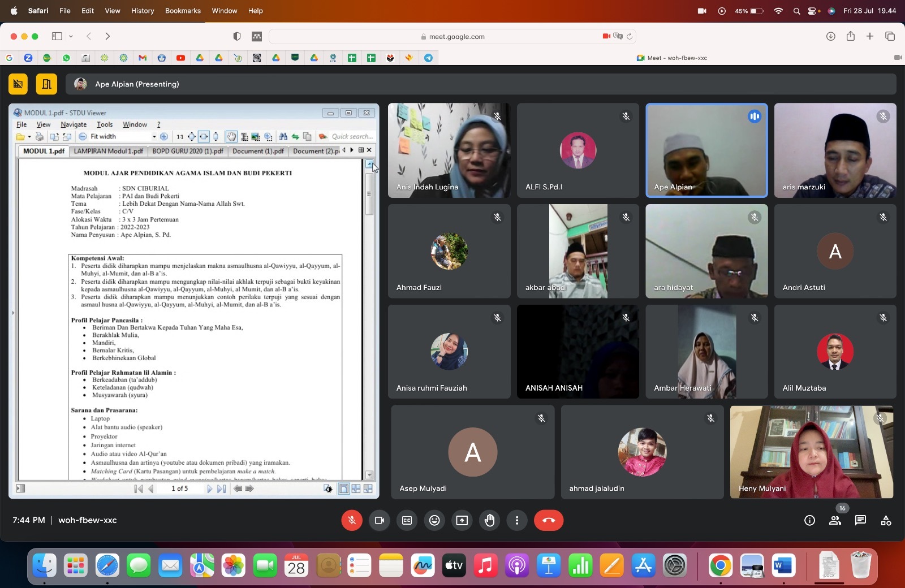Open Microsoft Word from the Dock
905x588 pixels.
pos(783,565)
